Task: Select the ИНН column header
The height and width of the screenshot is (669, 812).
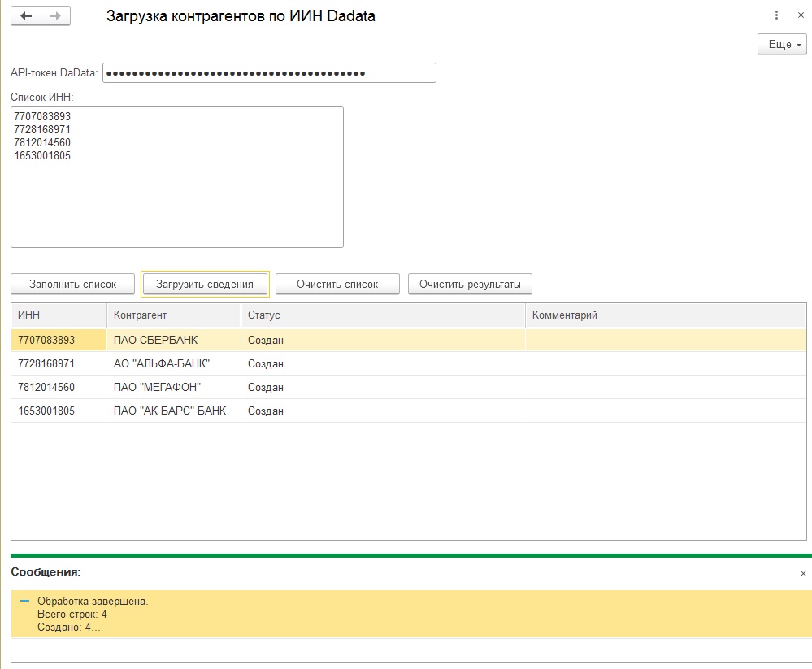Action: pyautogui.click(x=59, y=315)
